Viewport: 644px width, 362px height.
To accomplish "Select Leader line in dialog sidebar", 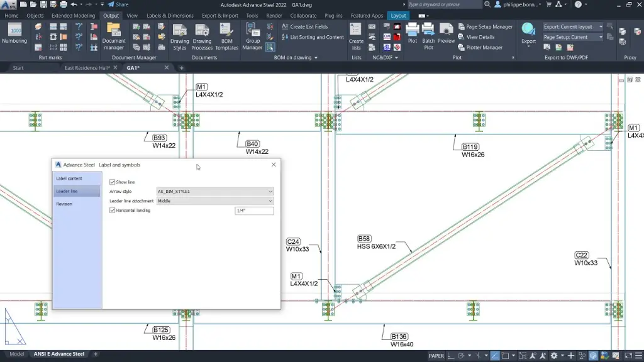I will pos(77,191).
